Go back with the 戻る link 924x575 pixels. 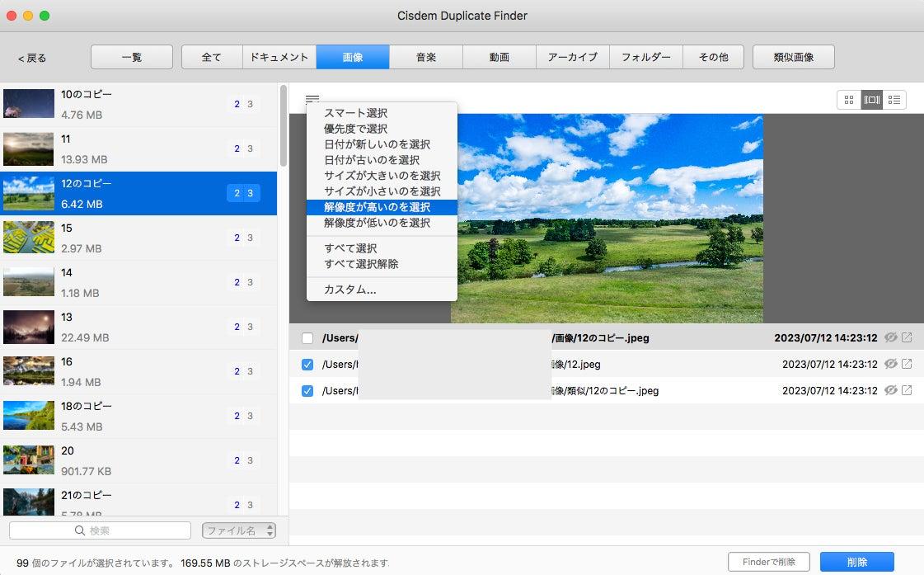[x=32, y=58]
